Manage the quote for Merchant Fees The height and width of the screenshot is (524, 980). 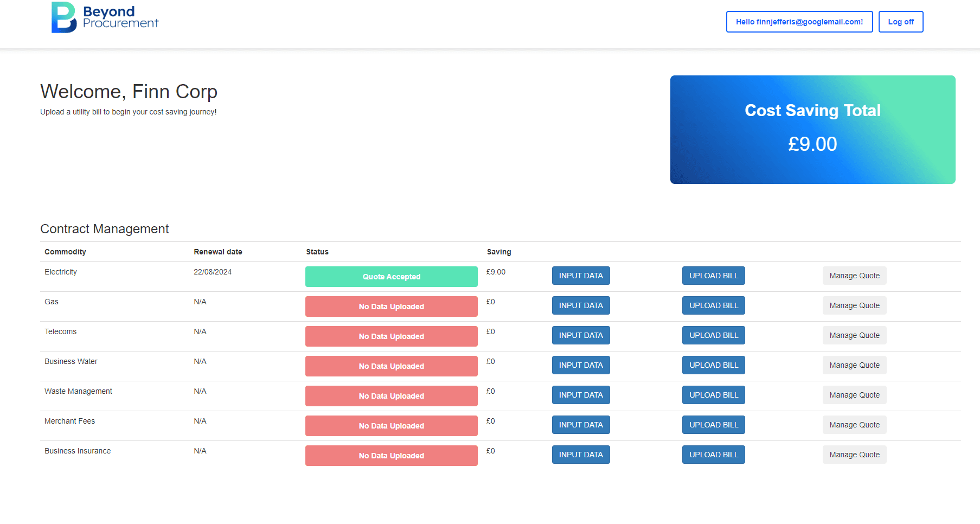coord(854,425)
